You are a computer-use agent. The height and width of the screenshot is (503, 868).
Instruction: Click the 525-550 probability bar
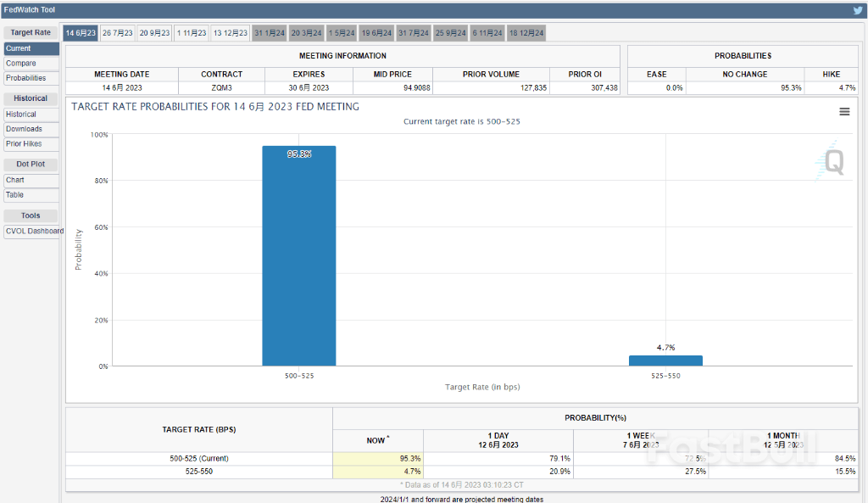[x=665, y=360]
